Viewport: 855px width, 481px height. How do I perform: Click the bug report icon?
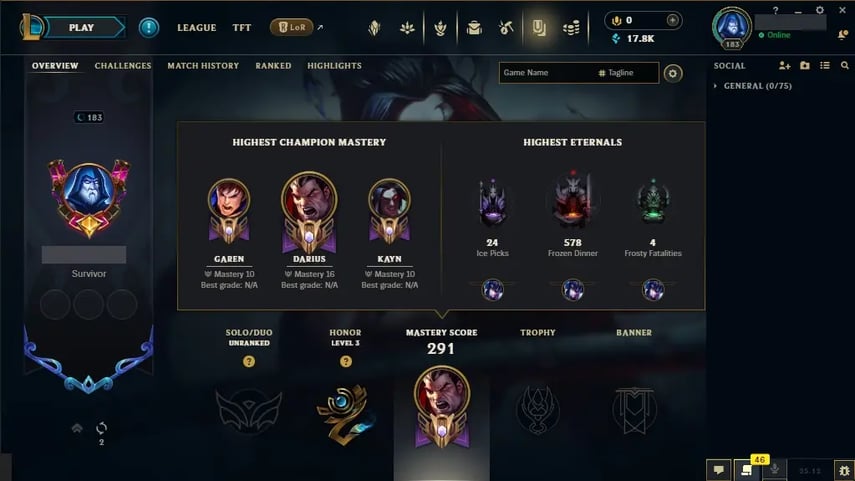pyautogui.click(x=844, y=470)
